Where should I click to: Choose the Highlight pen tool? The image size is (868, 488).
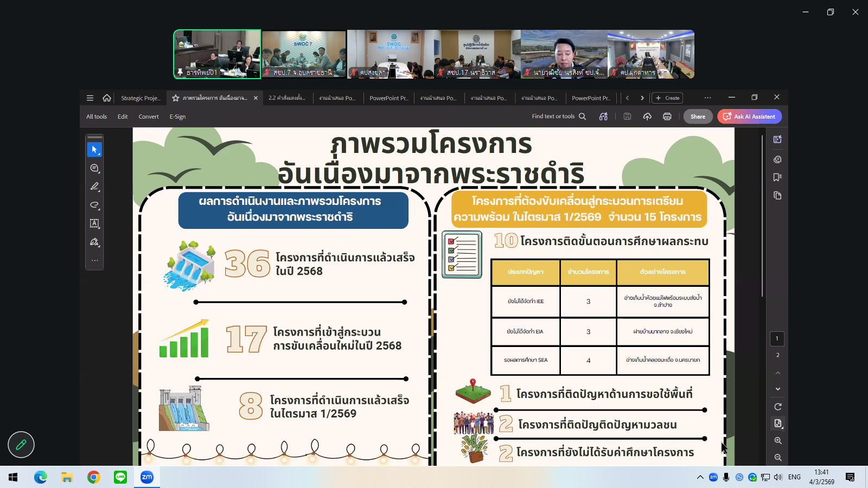94,187
